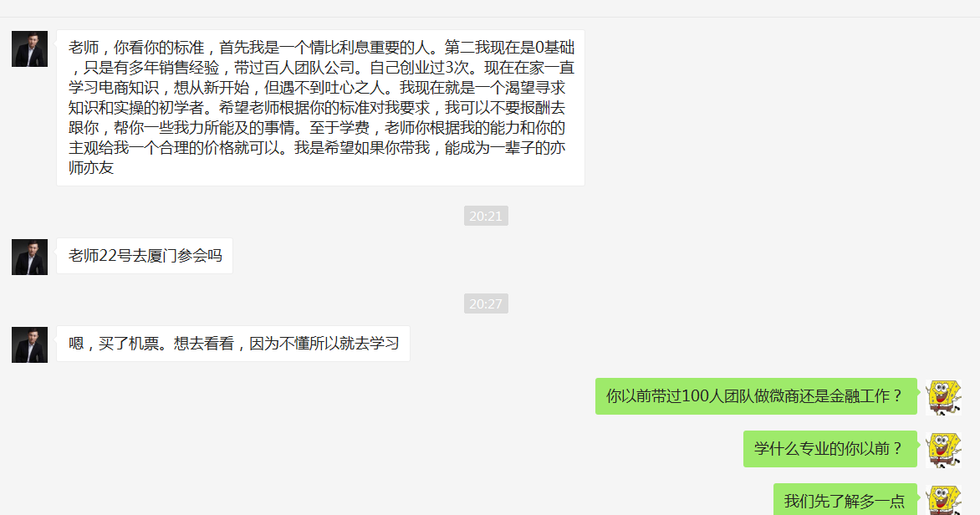Image resolution: width=980 pixels, height=515 pixels.
Task: Click contact avatar beside 嗯，买了机票 message
Action: (x=29, y=344)
